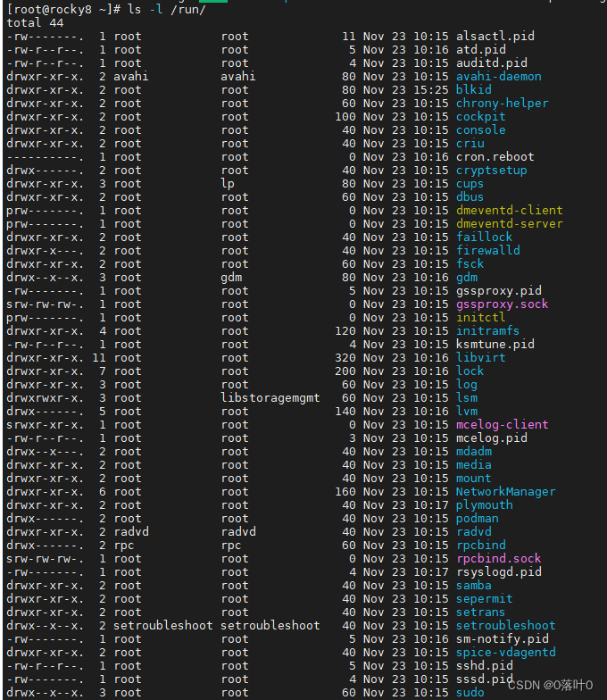
Task: Select the setrans directory name
Action: point(480,612)
